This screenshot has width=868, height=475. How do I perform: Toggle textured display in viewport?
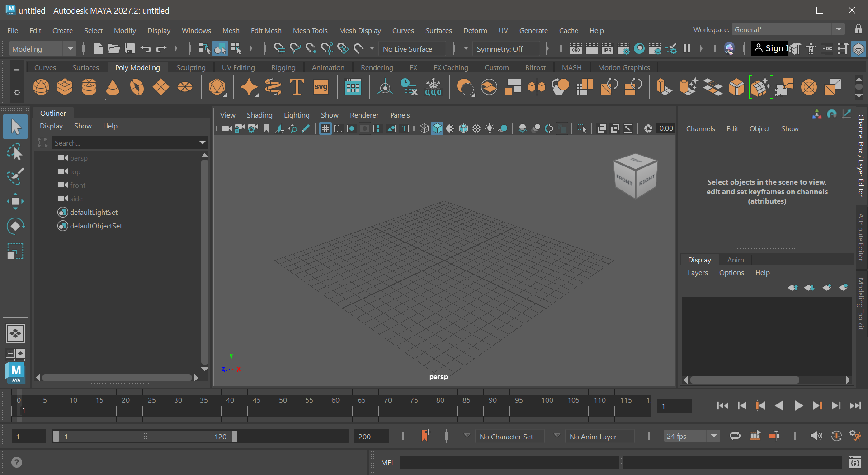coord(476,128)
